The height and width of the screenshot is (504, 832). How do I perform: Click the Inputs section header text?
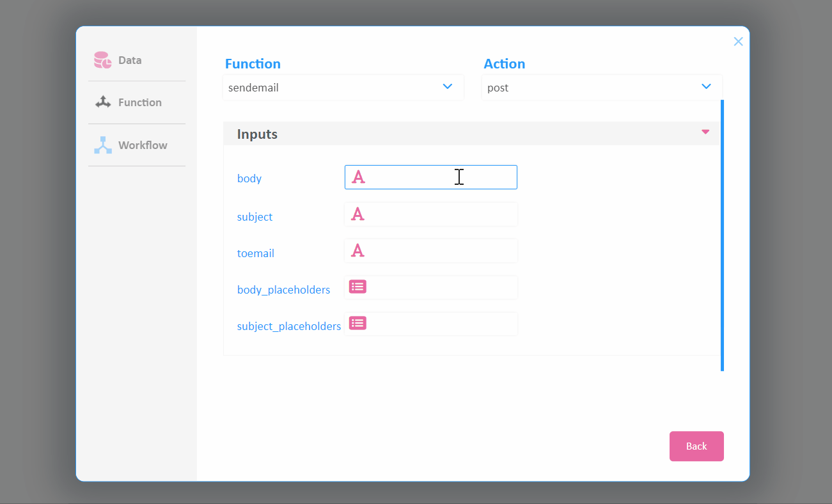(x=257, y=134)
